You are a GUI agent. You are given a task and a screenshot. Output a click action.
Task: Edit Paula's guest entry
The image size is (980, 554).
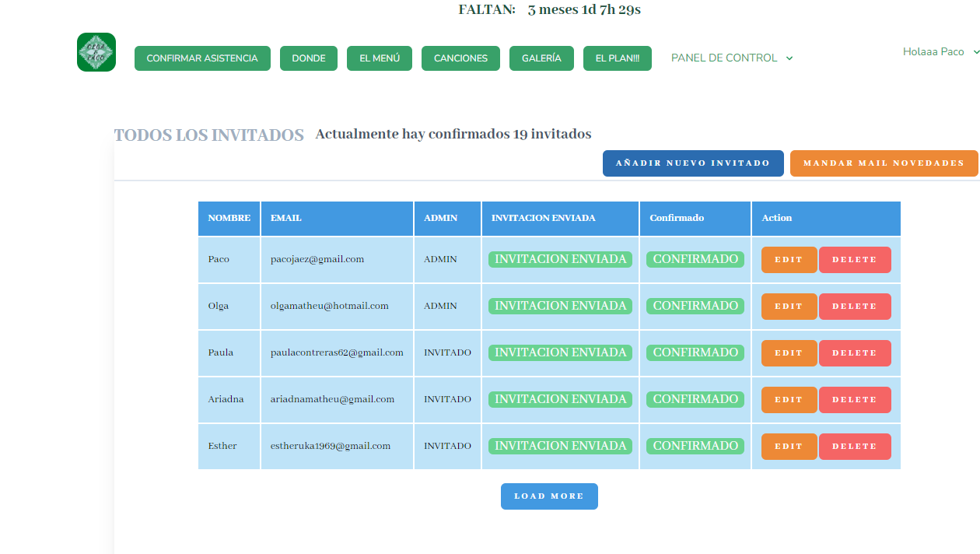(789, 353)
